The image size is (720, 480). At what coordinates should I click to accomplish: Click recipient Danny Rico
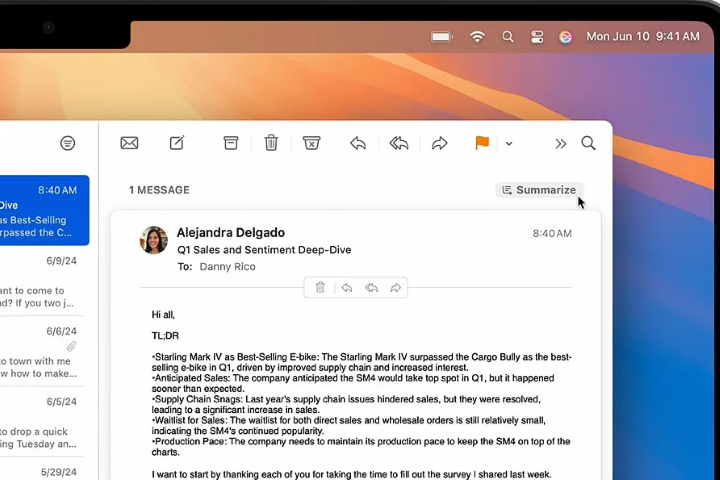tap(227, 266)
